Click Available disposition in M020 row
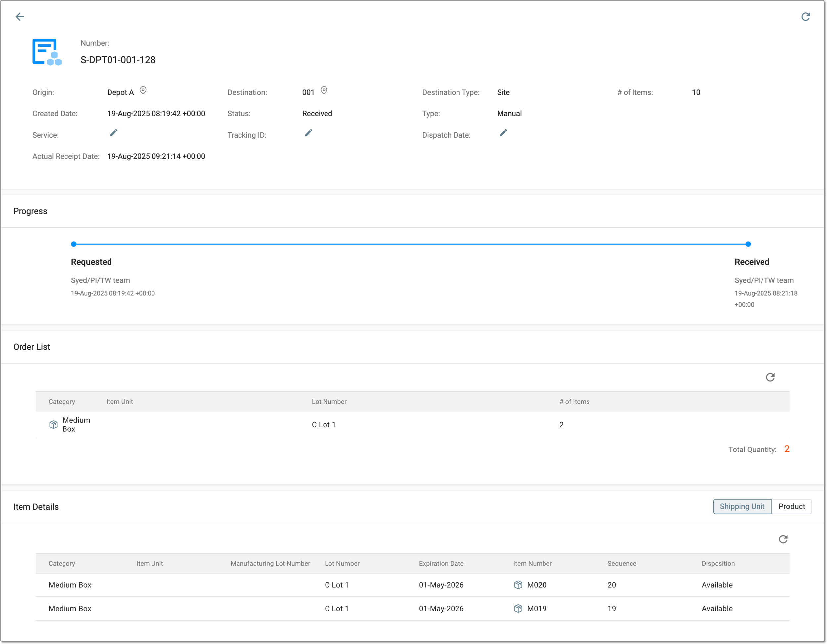Viewport: 827px width, 644px height. 717,585
